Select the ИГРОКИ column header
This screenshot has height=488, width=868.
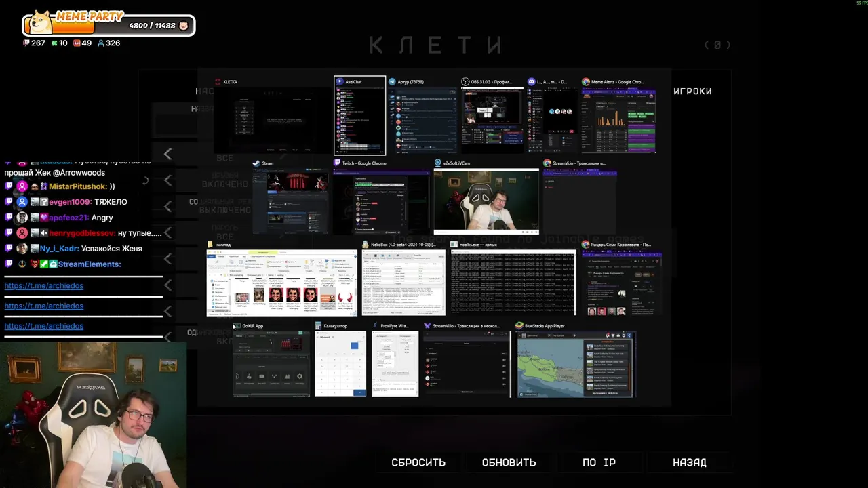(x=692, y=91)
